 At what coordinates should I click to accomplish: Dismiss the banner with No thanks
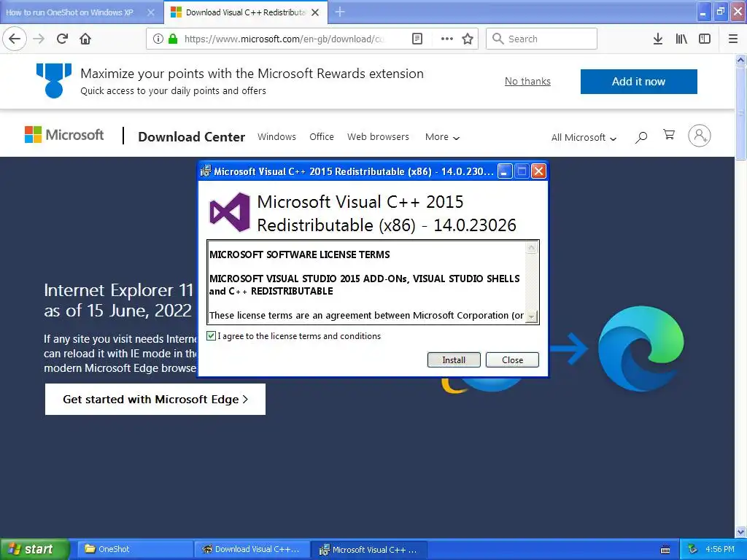click(x=527, y=82)
